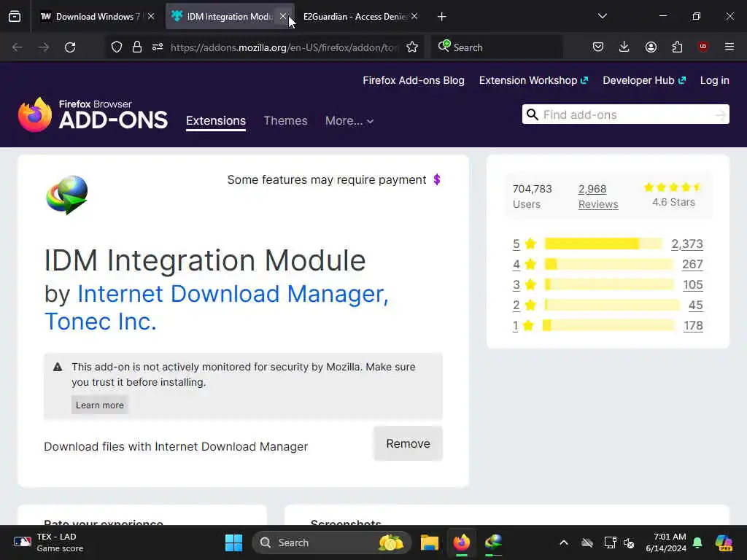Filter reviews by 4 stars bar
The image size is (747, 560).
coord(609,264)
